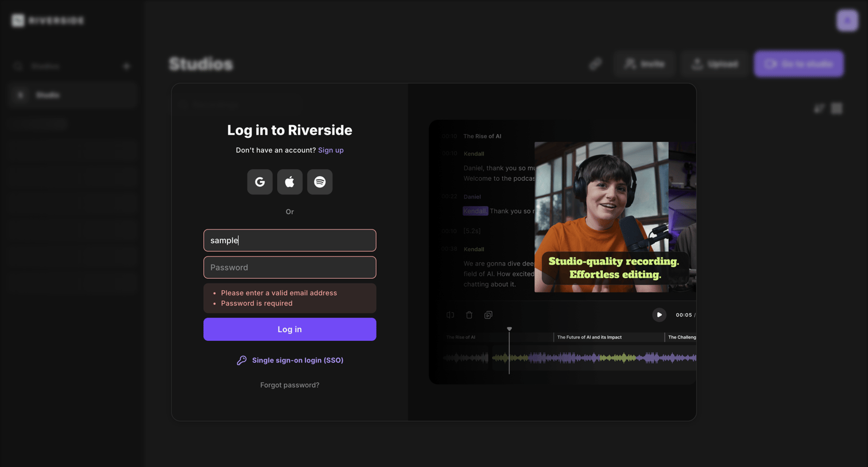Image resolution: width=868 pixels, height=467 pixels.
Task: Log in using the Spotify icon
Action: (320, 182)
